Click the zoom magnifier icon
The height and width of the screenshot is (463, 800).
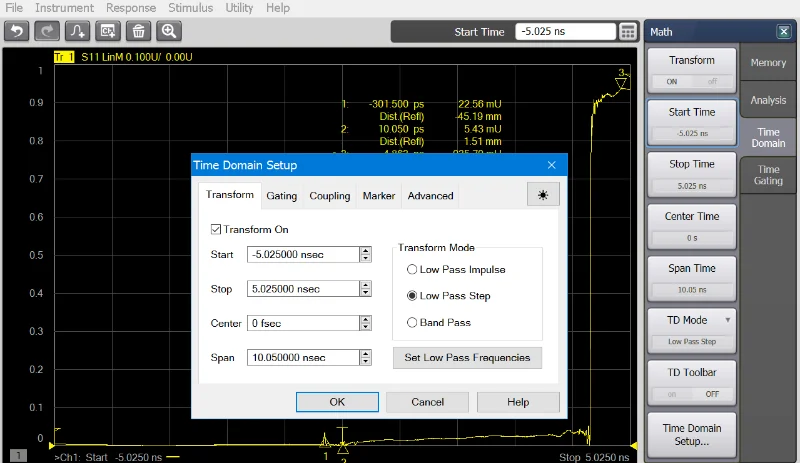pyautogui.click(x=170, y=31)
